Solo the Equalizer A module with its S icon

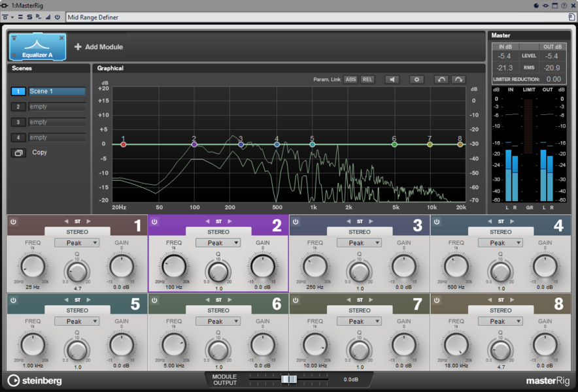[14, 56]
